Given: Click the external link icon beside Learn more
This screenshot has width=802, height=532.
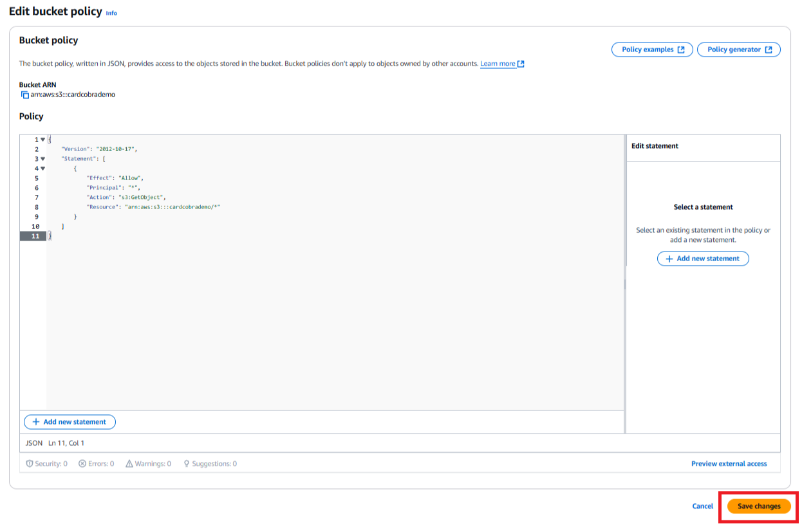Looking at the screenshot, I should [521, 64].
